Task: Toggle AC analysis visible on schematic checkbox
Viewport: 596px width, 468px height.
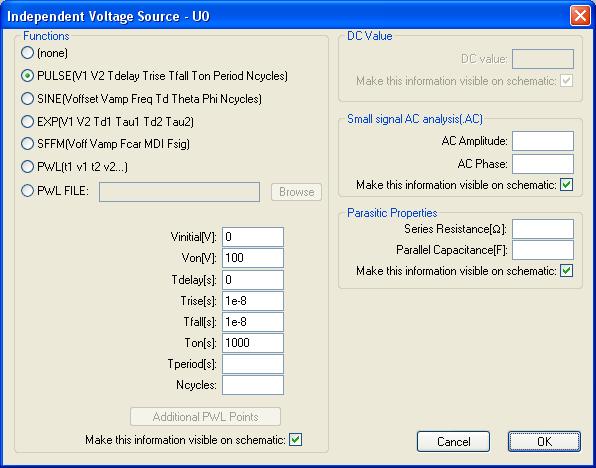Action: 566,185
